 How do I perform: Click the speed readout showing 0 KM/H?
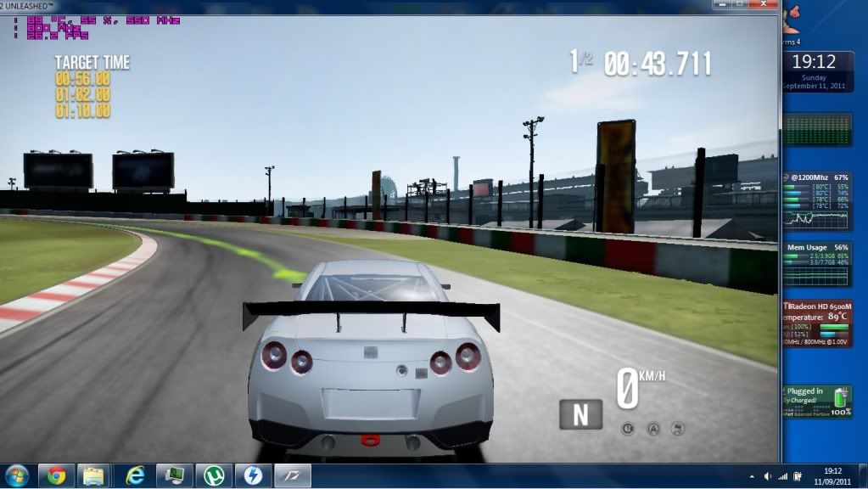coord(641,388)
